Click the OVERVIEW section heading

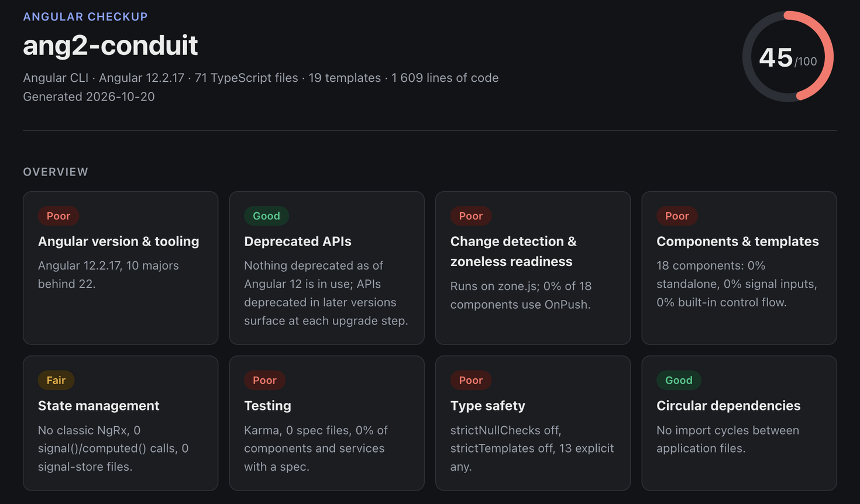pos(56,172)
